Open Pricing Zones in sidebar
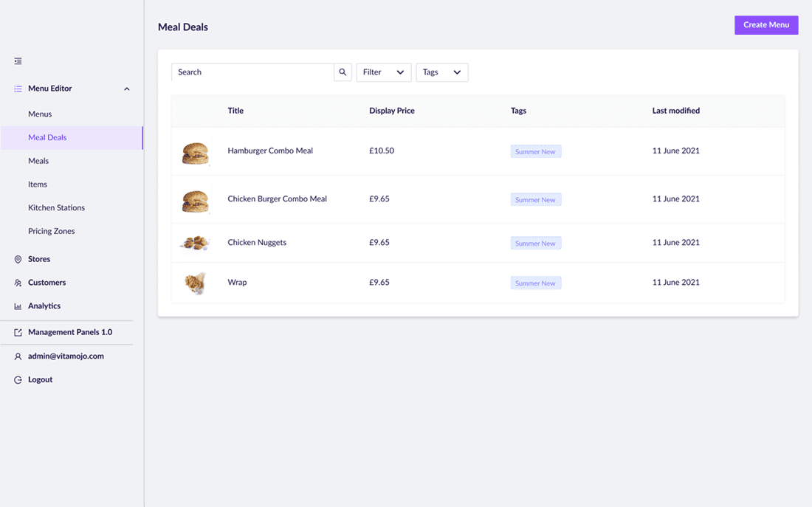The width and height of the screenshot is (812, 507). click(51, 232)
